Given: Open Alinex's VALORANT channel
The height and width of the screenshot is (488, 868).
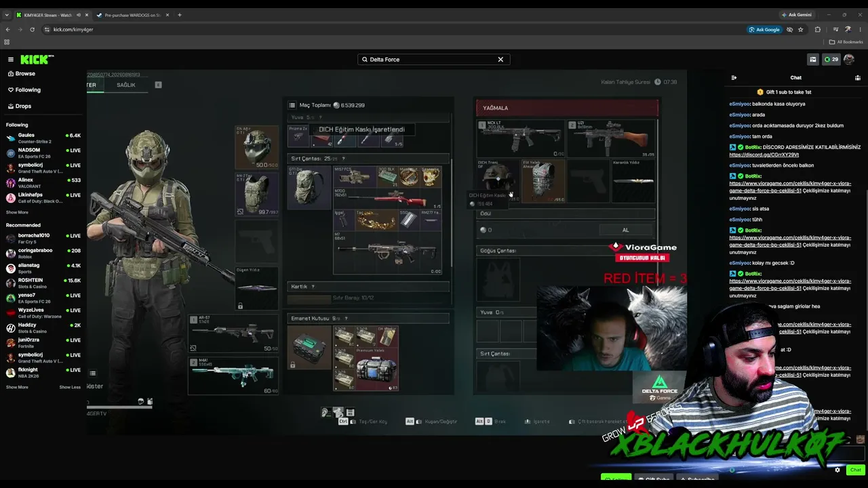Looking at the screenshot, I should point(43,183).
